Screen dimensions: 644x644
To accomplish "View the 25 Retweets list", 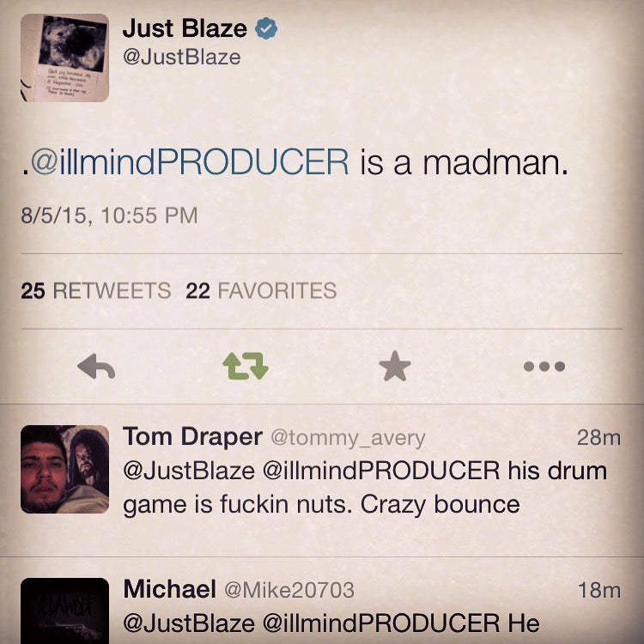I will (95, 291).
